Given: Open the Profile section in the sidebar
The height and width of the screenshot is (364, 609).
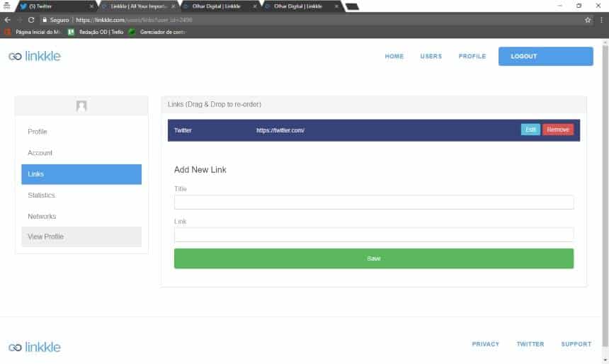Looking at the screenshot, I should pyautogui.click(x=38, y=132).
